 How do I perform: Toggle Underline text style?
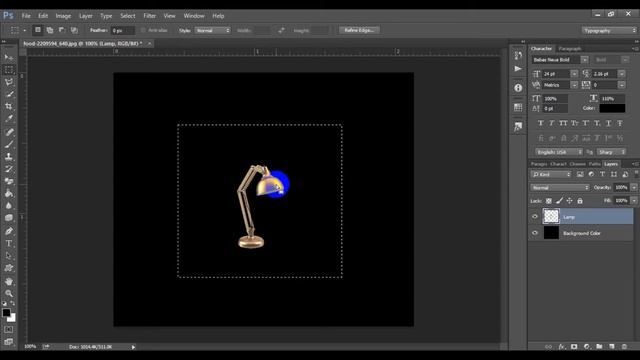click(608, 123)
